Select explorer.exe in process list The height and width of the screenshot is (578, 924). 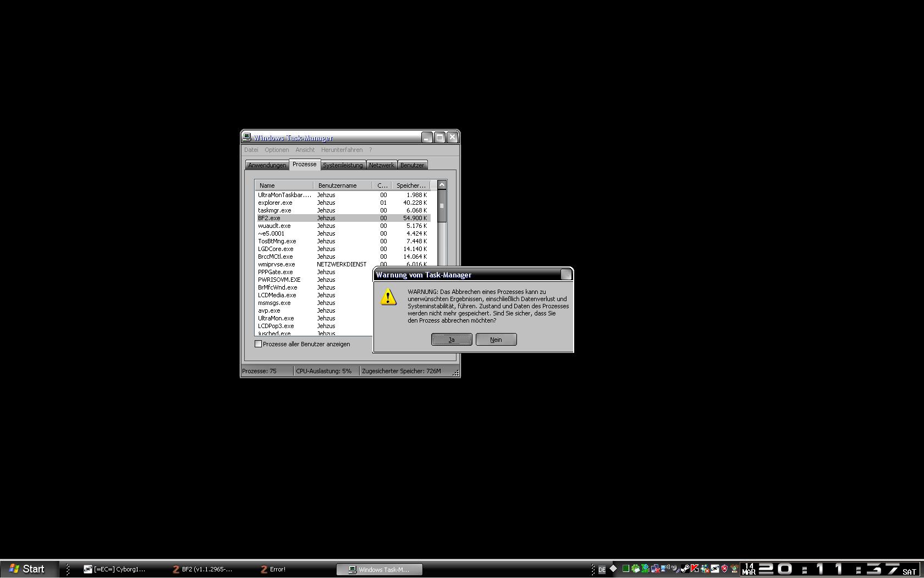pyautogui.click(x=343, y=203)
